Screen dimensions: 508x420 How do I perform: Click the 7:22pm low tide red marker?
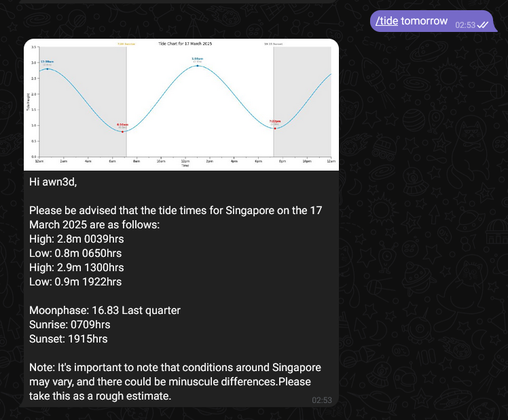pos(274,128)
